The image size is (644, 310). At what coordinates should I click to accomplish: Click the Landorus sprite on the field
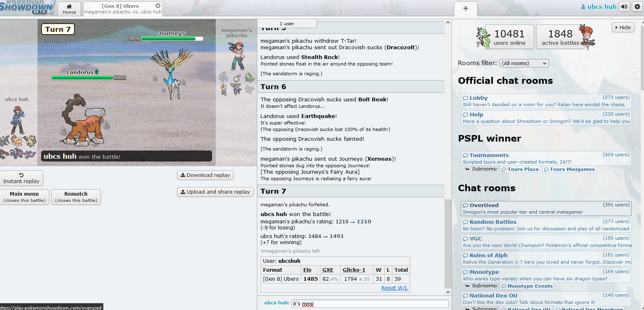tap(84, 120)
